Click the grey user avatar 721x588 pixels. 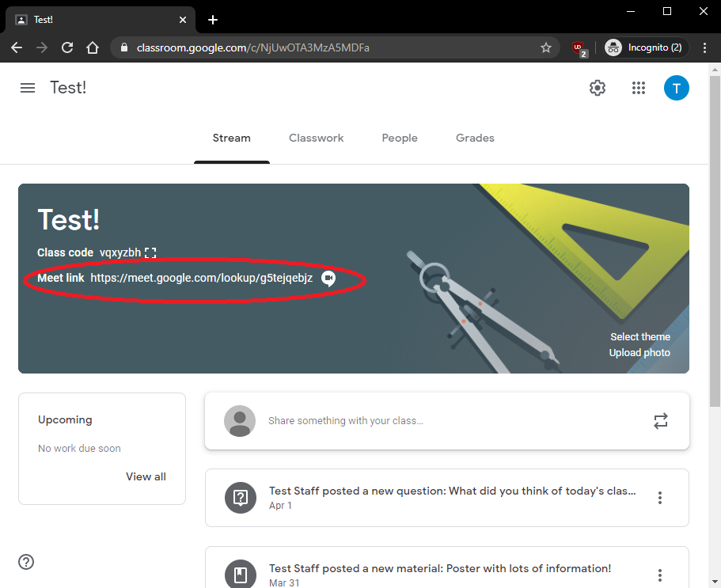coord(240,421)
